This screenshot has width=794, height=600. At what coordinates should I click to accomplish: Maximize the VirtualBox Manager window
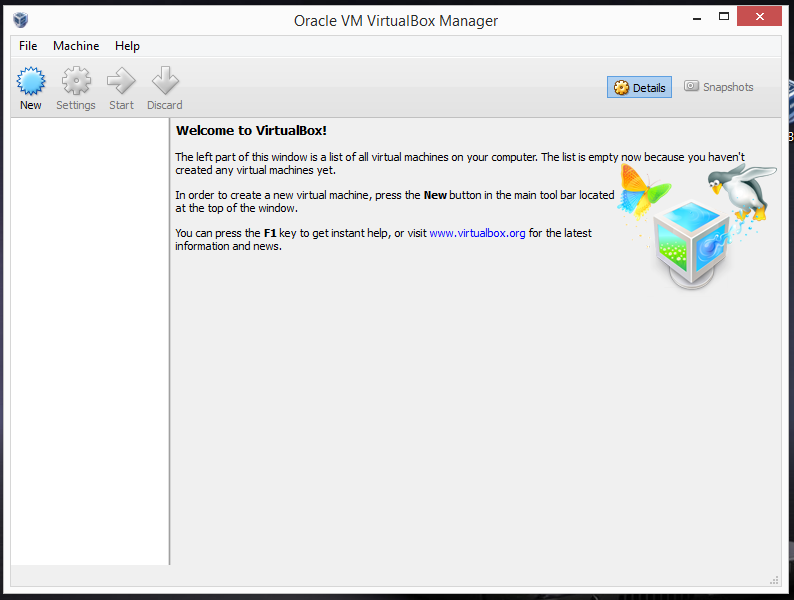pyautogui.click(x=724, y=17)
